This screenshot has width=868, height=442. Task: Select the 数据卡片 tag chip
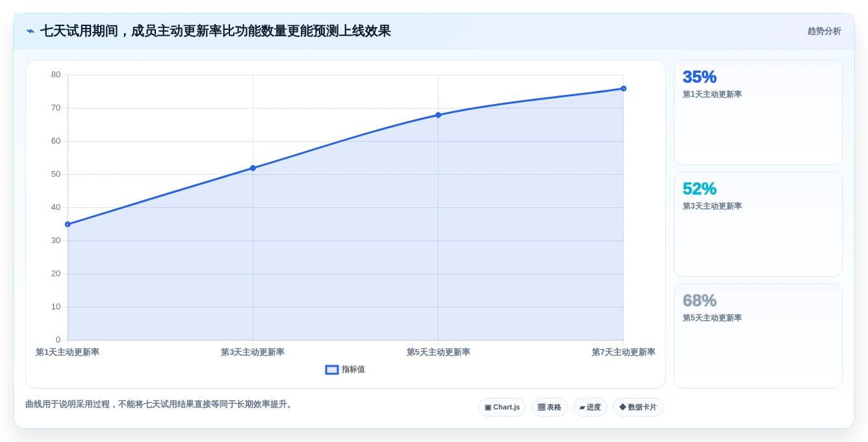[x=638, y=408]
